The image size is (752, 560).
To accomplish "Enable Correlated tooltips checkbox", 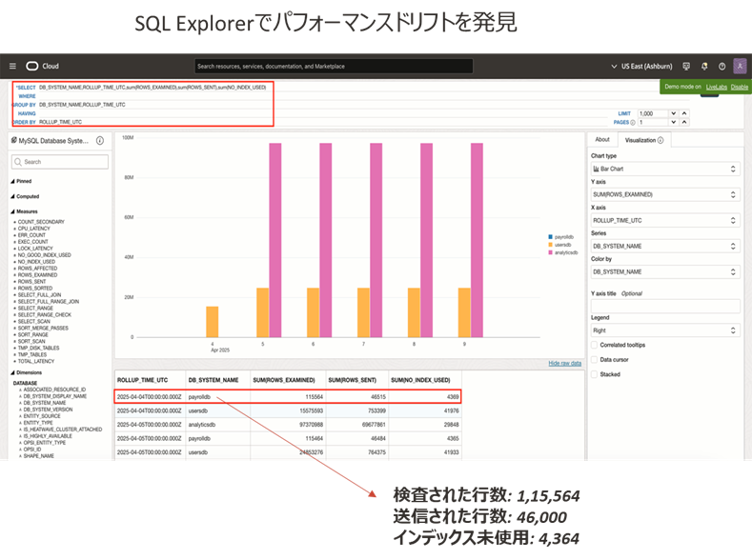I will 594,345.
